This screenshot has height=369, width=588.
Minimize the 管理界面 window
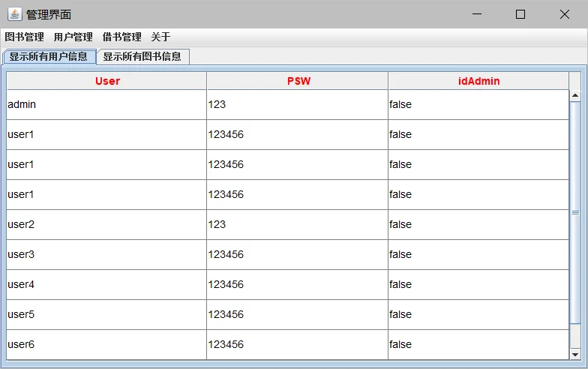tap(476, 14)
